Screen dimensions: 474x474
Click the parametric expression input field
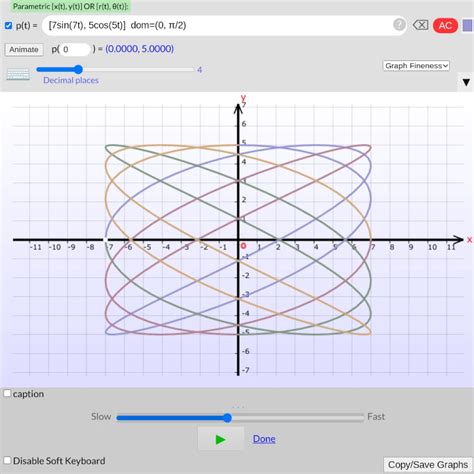[224, 25]
